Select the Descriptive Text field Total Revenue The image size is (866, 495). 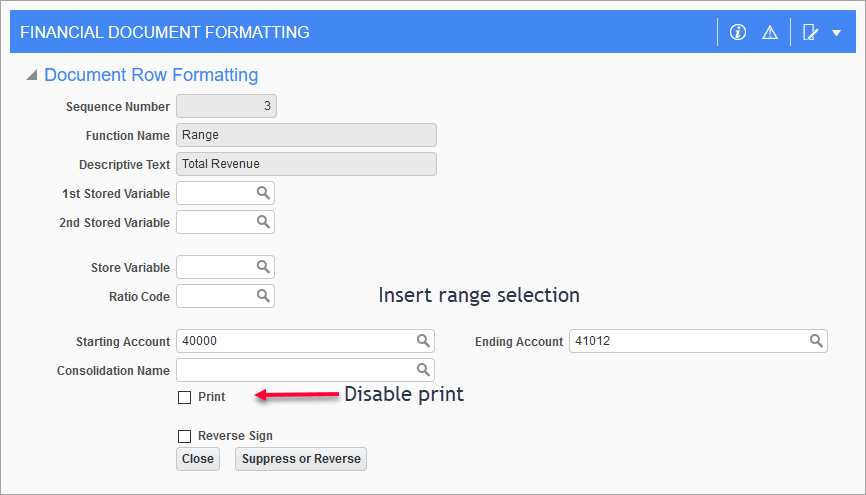tap(307, 164)
